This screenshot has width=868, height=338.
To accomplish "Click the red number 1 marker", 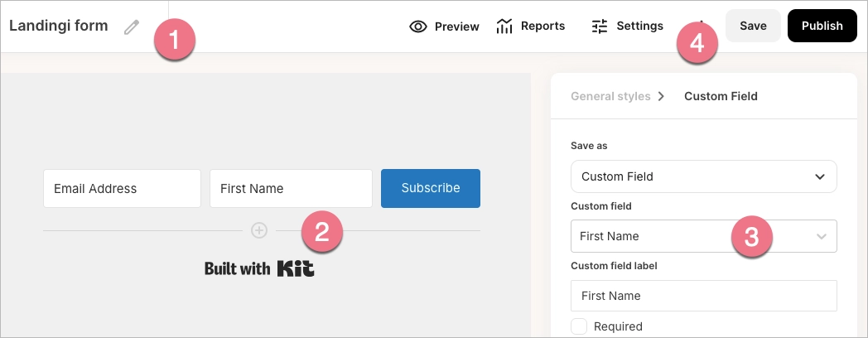I will (174, 39).
